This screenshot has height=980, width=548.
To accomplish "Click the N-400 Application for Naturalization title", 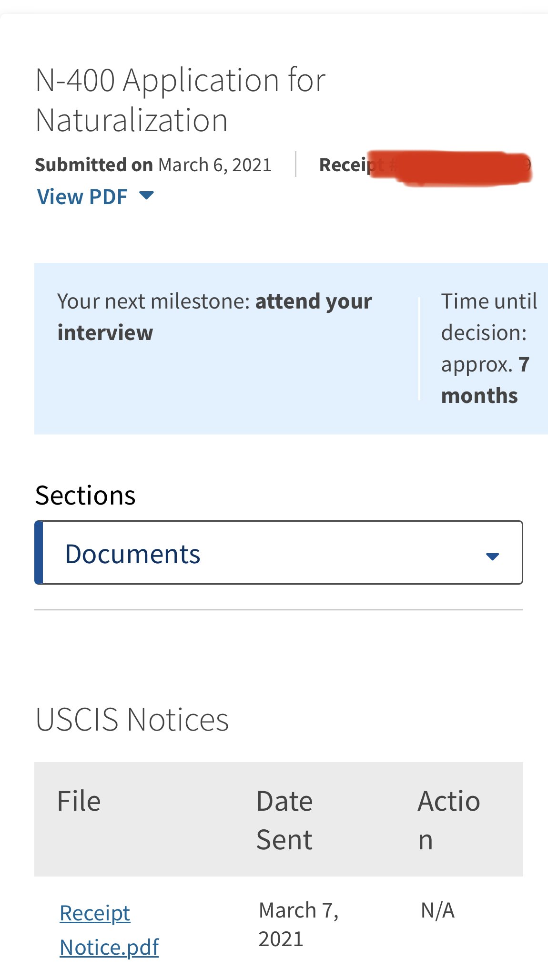I will 181,100.
